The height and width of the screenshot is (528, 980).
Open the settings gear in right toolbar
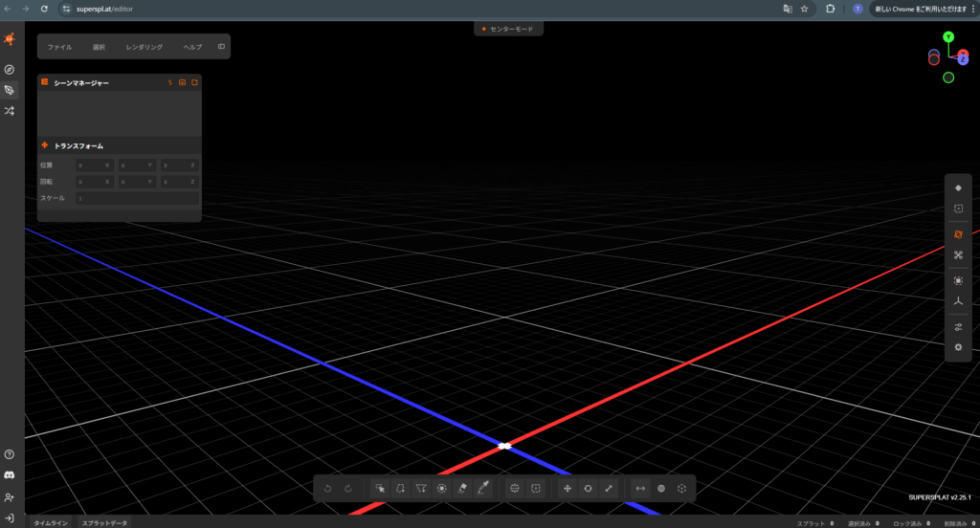point(958,347)
